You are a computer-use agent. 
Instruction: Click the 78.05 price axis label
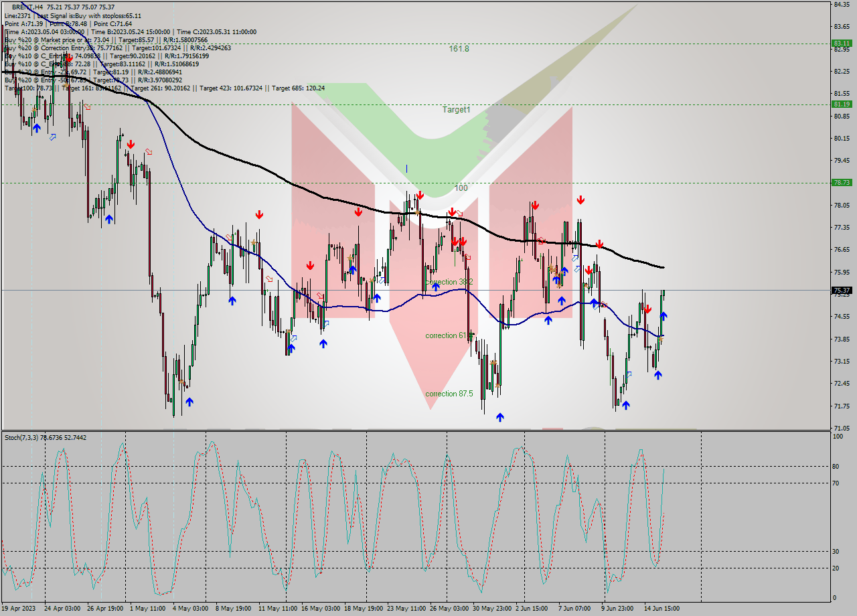point(842,205)
